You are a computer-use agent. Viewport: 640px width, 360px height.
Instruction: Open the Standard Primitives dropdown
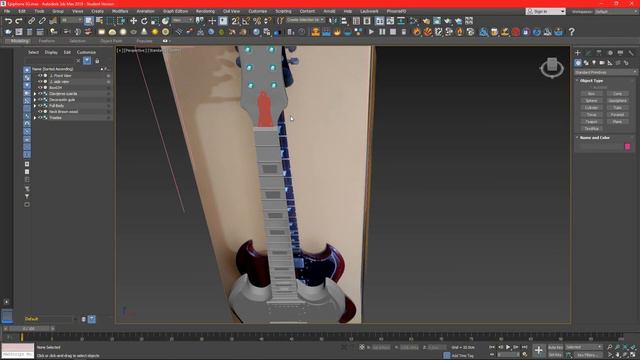pyautogui.click(x=606, y=72)
